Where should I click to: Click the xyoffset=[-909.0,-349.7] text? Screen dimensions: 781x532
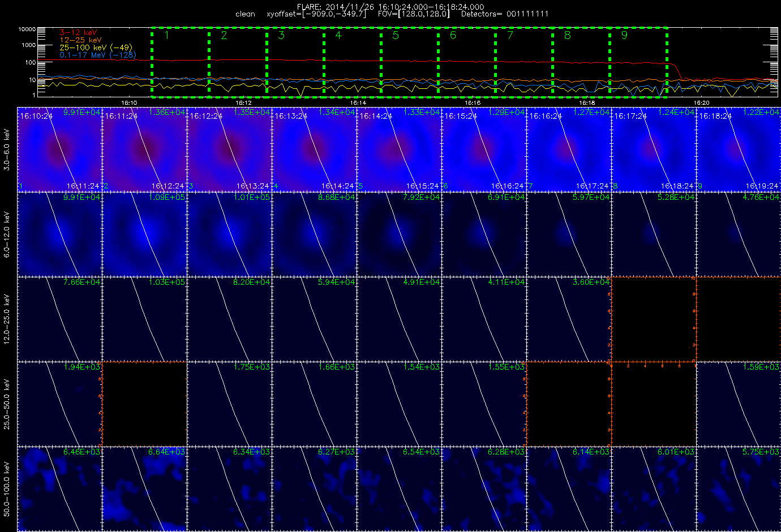click(x=316, y=14)
